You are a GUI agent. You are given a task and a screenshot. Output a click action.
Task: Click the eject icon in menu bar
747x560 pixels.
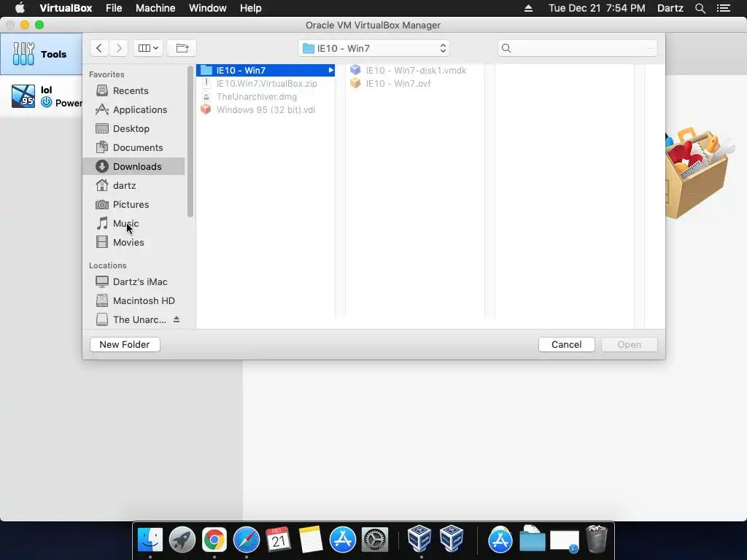coord(528,8)
